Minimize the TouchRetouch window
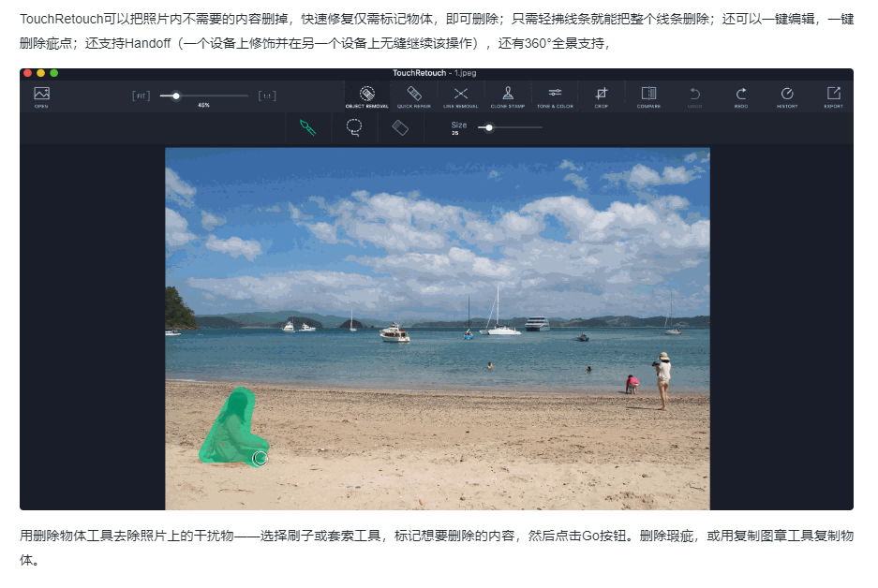Image resolution: width=878 pixels, height=588 pixels. pyautogui.click(x=40, y=73)
